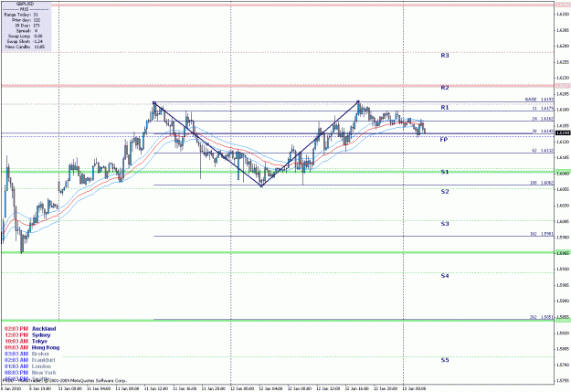Click the 12 Jan 00:00 time axis label
Screen dimensions: 571x392
242,388
